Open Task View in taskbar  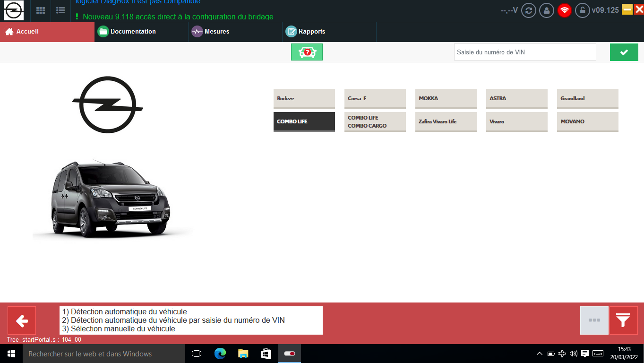pos(197,354)
